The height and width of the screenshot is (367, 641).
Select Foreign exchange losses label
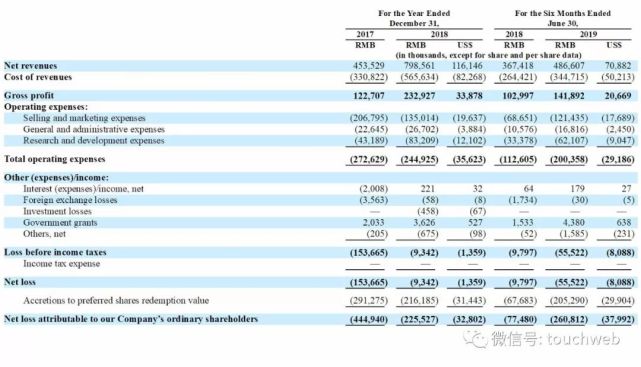(x=70, y=200)
